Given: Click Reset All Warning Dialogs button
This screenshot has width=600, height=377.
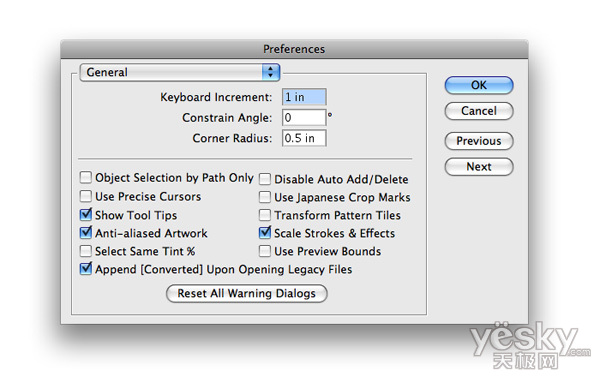Looking at the screenshot, I should click(247, 294).
